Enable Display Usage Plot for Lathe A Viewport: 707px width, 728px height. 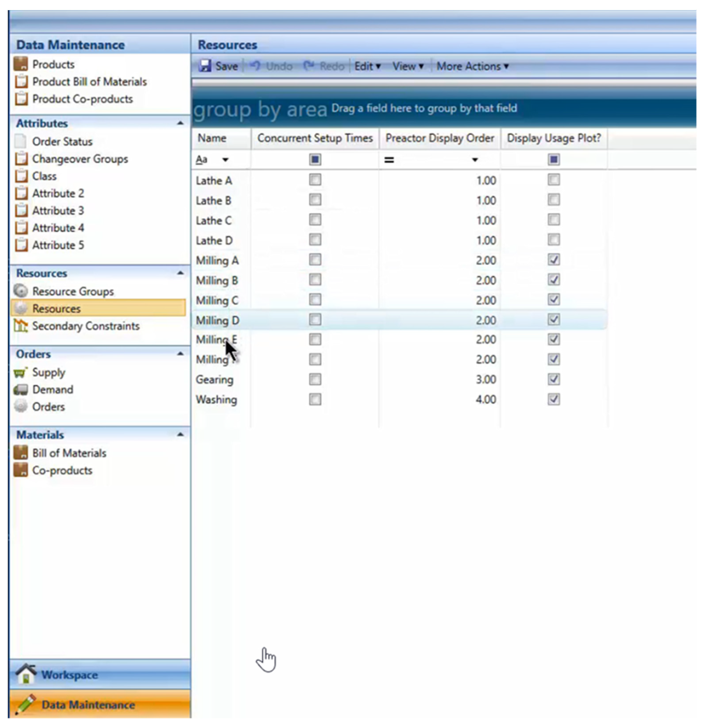(x=553, y=180)
